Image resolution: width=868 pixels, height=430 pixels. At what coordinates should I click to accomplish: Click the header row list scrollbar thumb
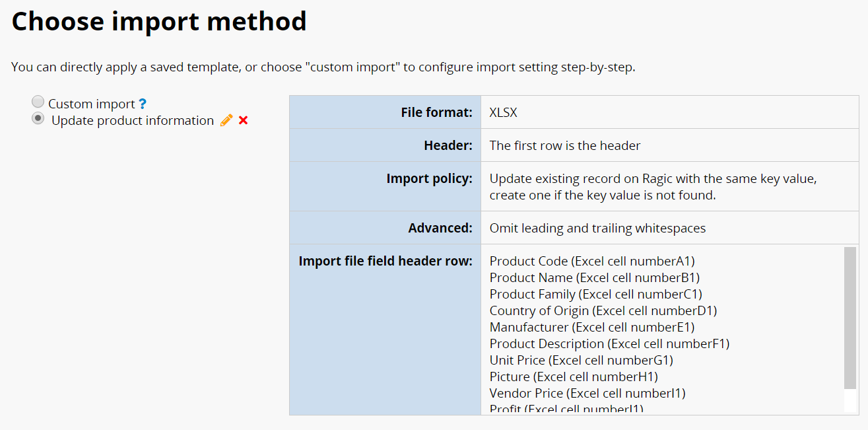(x=850, y=318)
